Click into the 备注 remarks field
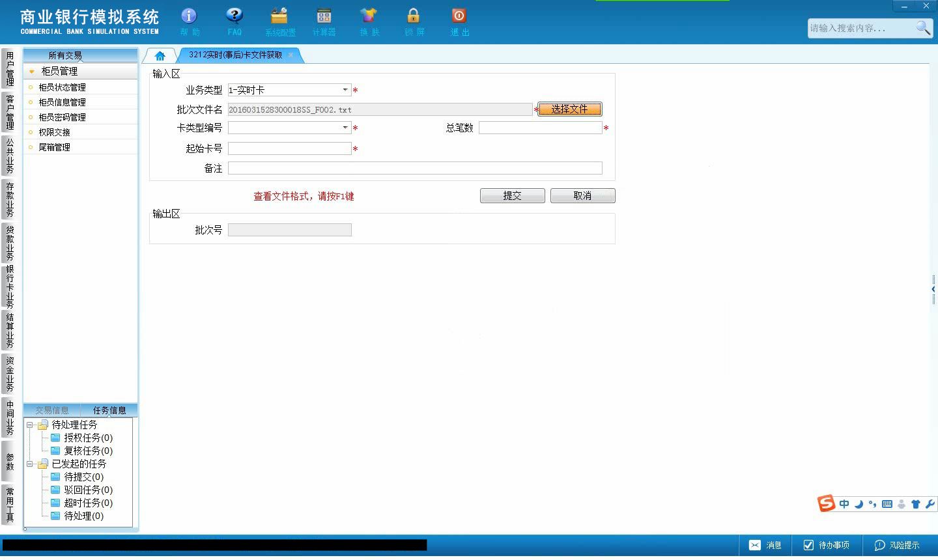This screenshot has height=560, width=938. (415, 168)
